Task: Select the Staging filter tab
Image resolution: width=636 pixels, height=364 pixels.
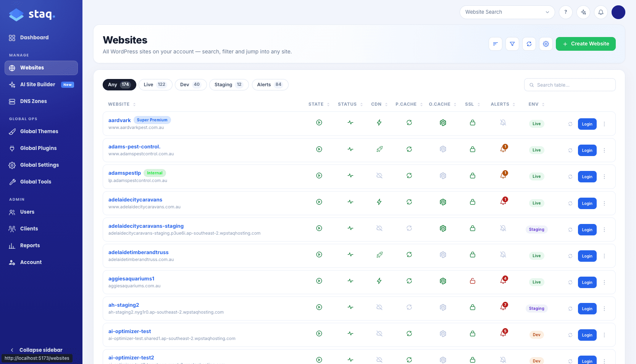Action: pos(229,85)
